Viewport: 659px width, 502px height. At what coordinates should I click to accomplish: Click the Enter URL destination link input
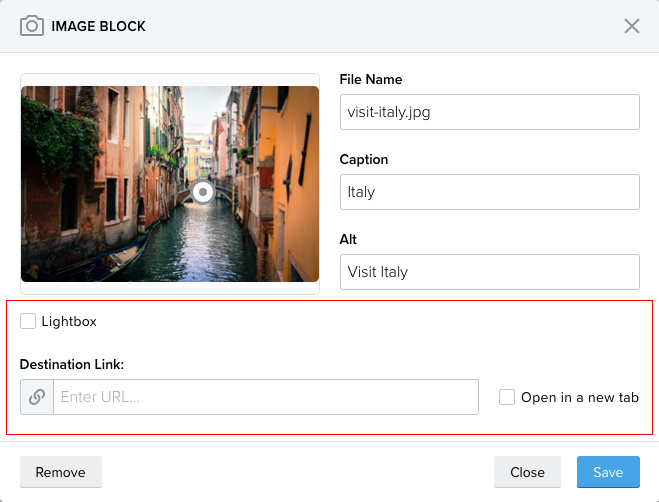(x=266, y=397)
